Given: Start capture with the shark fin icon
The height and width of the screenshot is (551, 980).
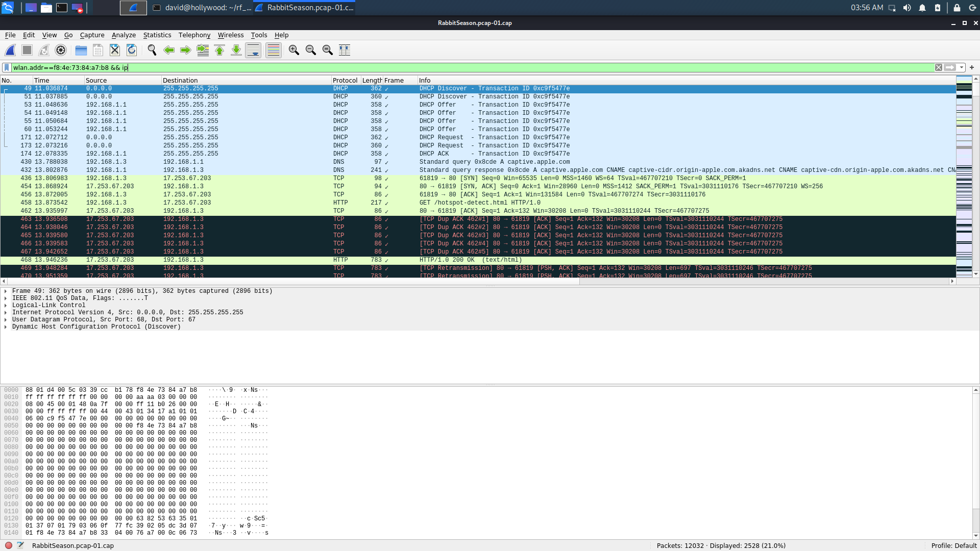Looking at the screenshot, I should [10, 50].
